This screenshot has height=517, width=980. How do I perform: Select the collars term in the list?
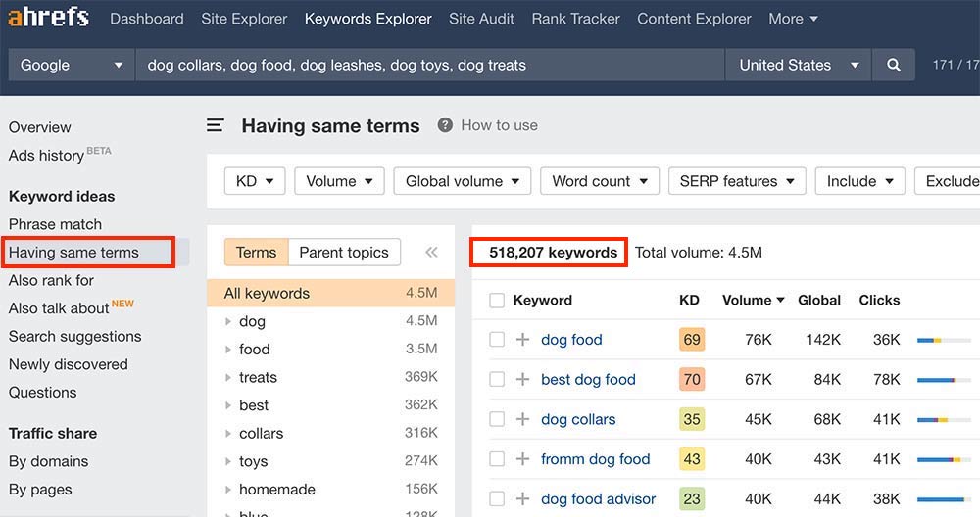[262, 434]
